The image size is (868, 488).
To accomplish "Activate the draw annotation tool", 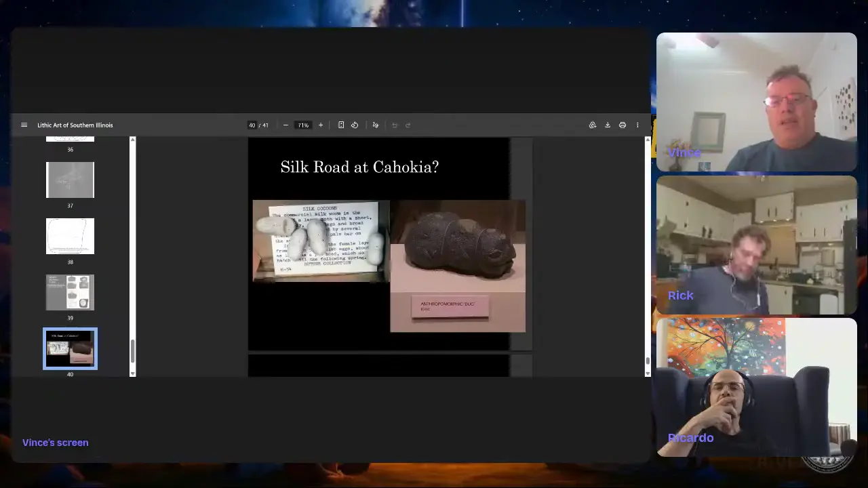I will 375,125.
